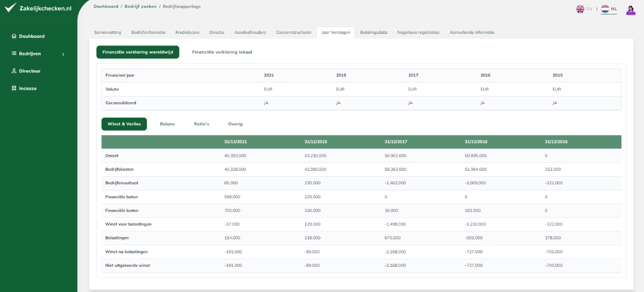The width and height of the screenshot is (644, 292).
Task: Click the Financiële baten row label
Action: (x=121, y=197)
